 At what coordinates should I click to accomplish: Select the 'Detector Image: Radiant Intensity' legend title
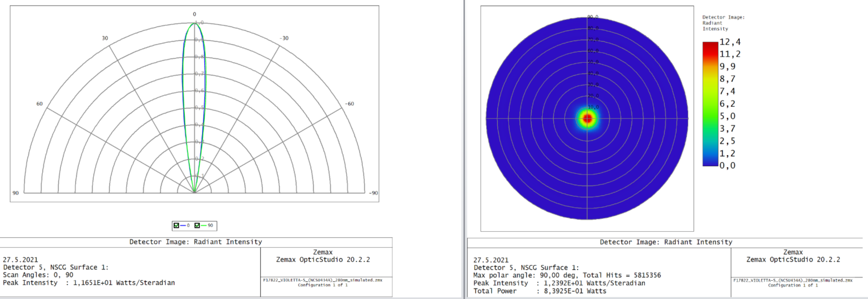723,23
